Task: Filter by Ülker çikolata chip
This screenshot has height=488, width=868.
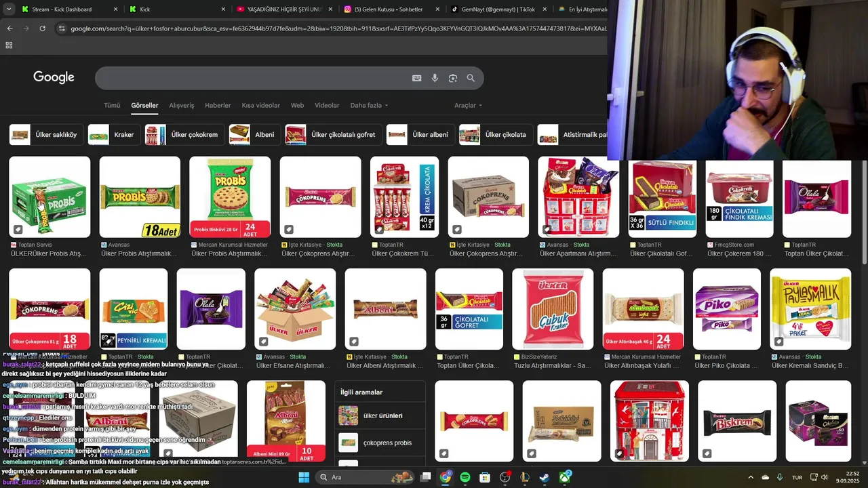Action: click(496, 134)
